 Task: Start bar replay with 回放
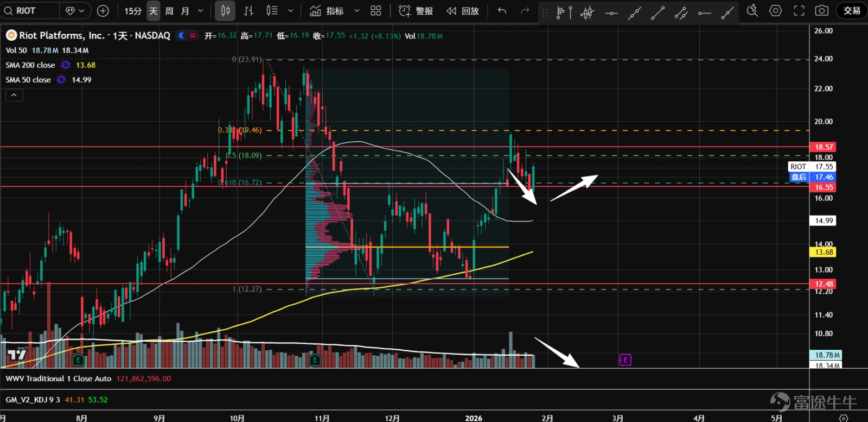click(463, 11)
